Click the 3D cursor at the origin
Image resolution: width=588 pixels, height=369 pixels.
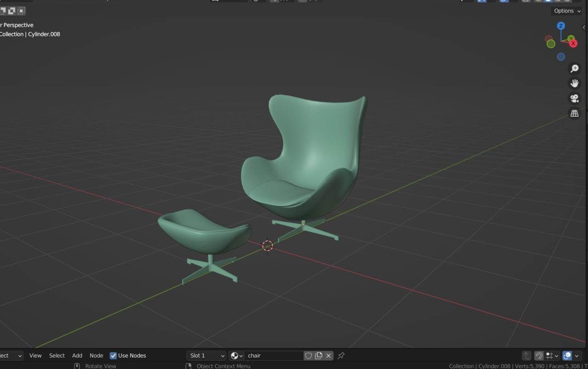(267, 246)
